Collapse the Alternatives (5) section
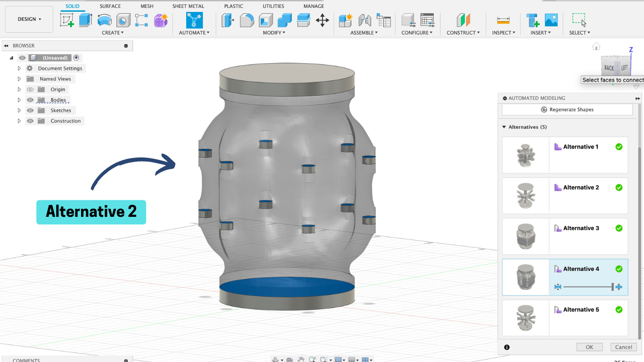The image size is (644, 362). tap(504, 127)
